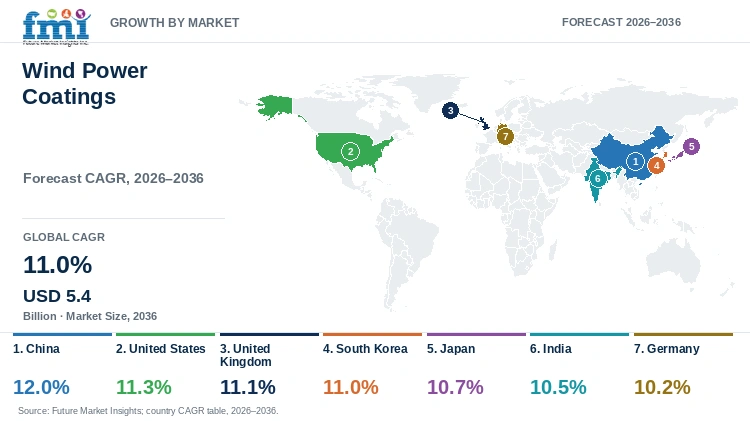Click purple marker 5 near Japan
750x421 pixels.
click(x=691, y=146)
